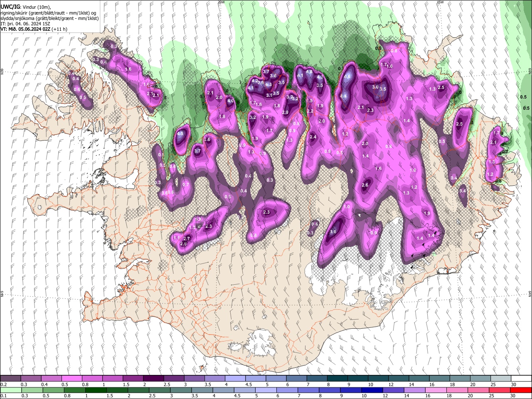Screen dimensions: 532x399
Task: Click the 4.4 snowfall value label
Action: coord(344,96)
